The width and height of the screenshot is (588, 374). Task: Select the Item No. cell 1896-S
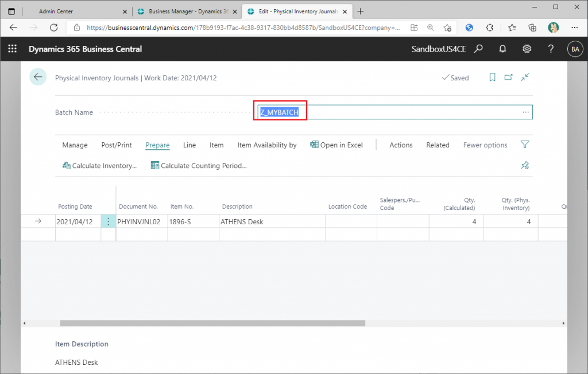pos(194,221)
